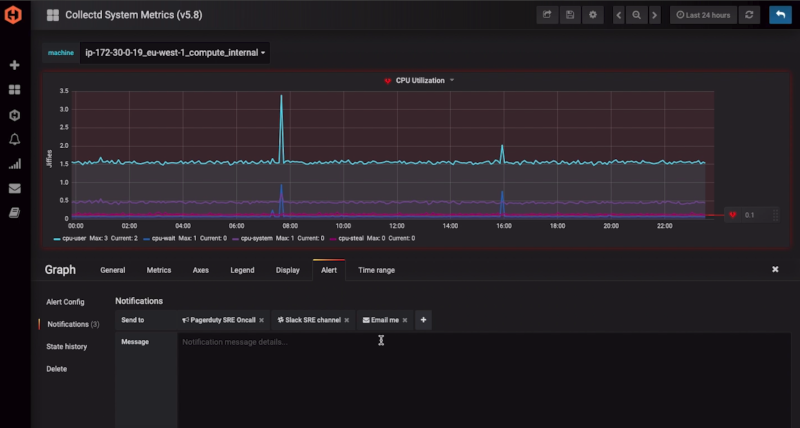Save dashboard with the floppy disk icon

tap(570, 15)
